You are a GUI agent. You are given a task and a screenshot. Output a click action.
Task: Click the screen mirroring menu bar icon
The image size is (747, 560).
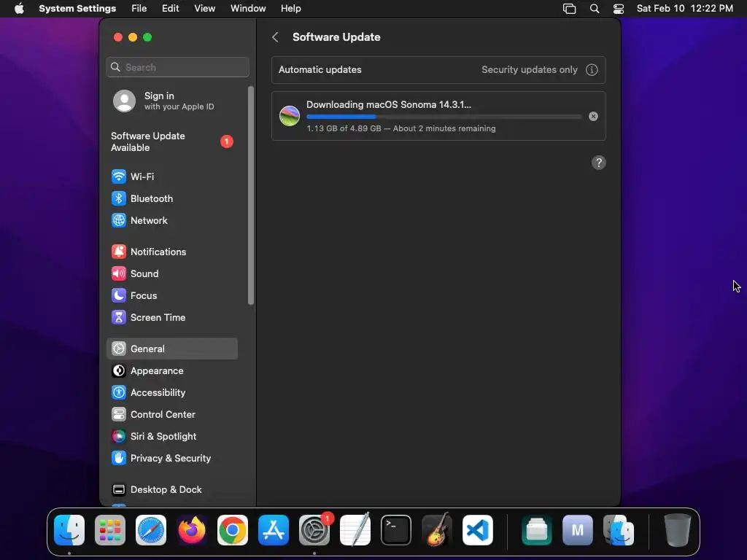tap(569, 9)
